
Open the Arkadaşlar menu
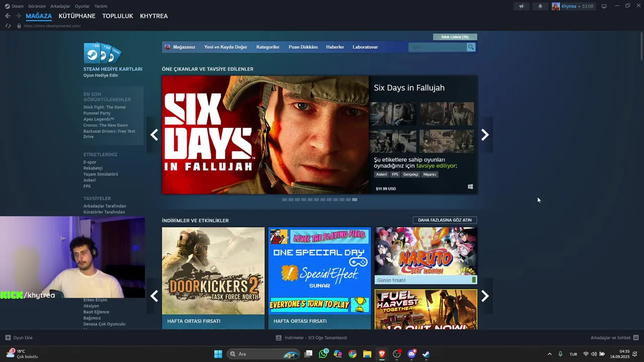pos(60,6)
